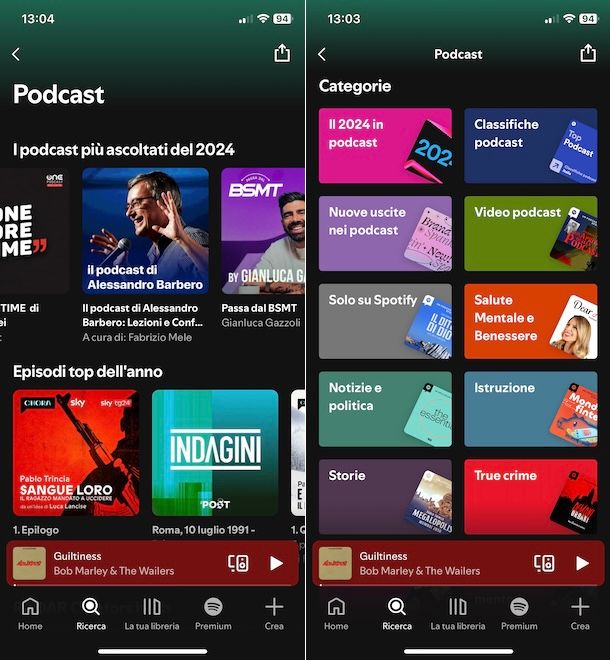Open the Il 2024 in podcast category
This screenshot has width=610, height=660.
click(x=385, y=146)
